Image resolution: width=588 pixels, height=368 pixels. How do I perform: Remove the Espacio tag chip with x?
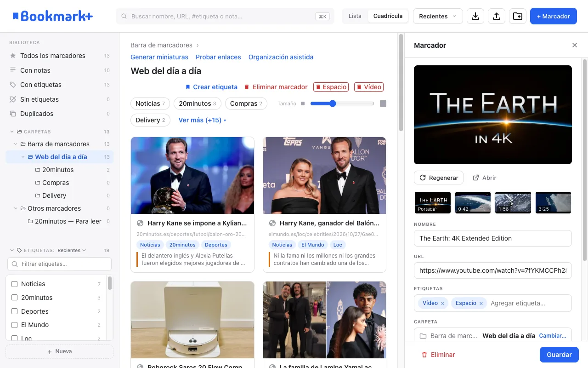click(x=481, y=303)
